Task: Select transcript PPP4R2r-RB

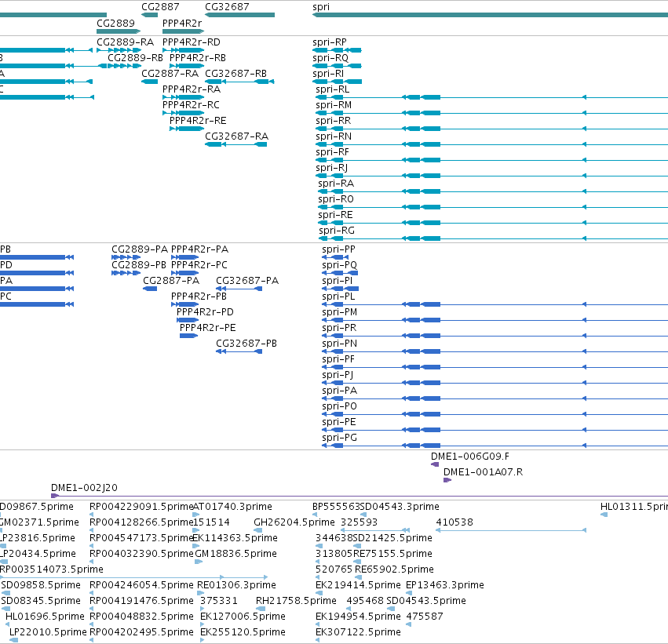Action: [198, 58]
